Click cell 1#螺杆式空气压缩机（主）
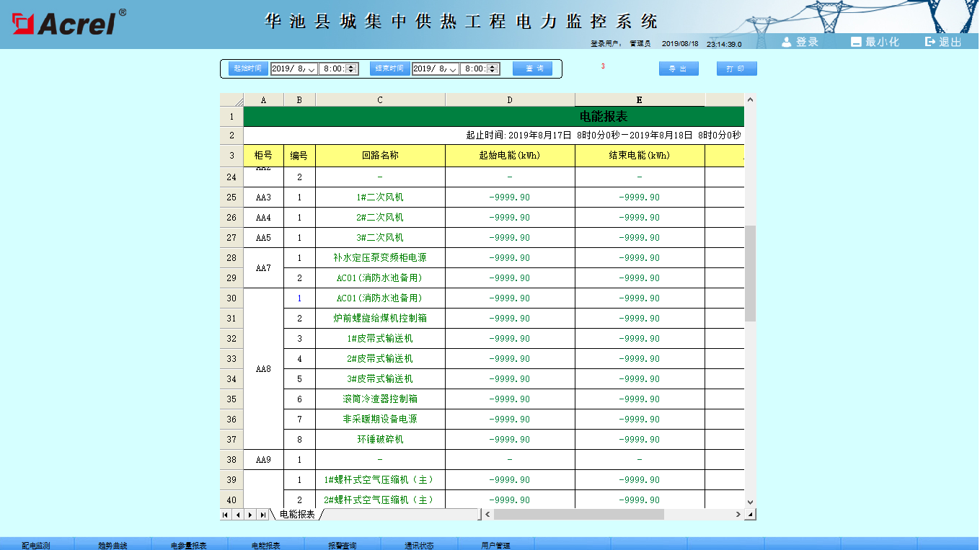 (380, 480)
